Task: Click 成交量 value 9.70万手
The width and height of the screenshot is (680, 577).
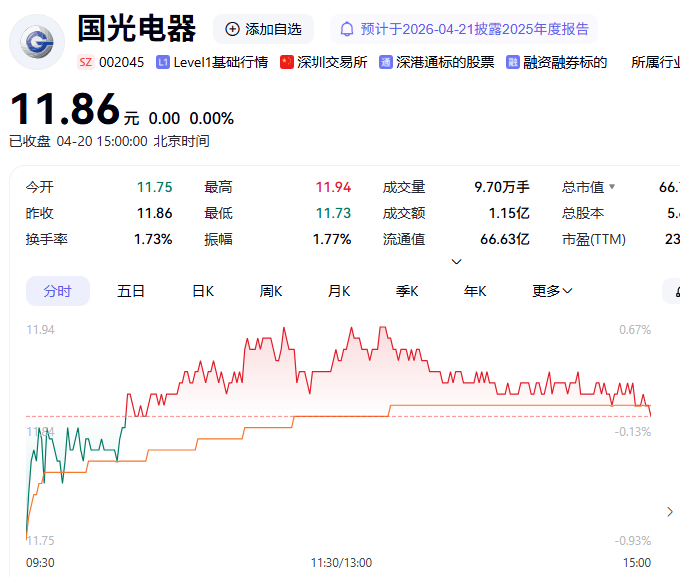Action: (x=502, y=187)
